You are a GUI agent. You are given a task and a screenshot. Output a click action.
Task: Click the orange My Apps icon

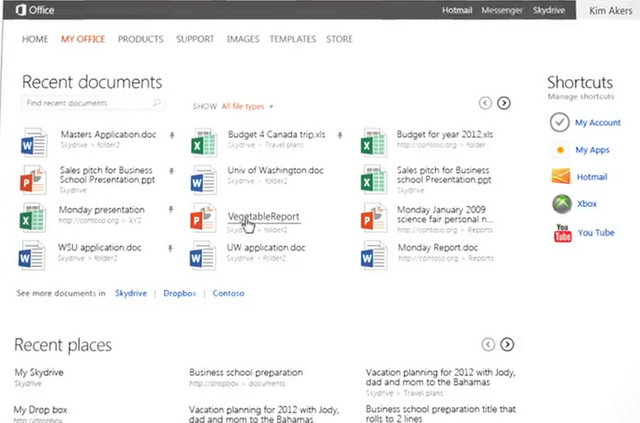tap(560, 150)
